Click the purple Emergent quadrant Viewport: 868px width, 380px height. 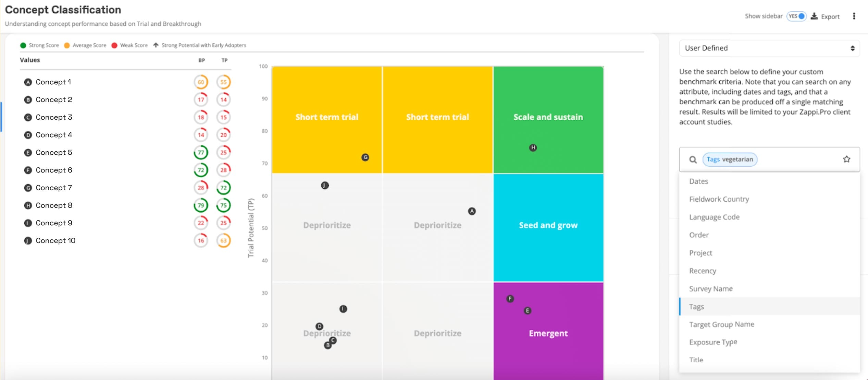(548, 331)
